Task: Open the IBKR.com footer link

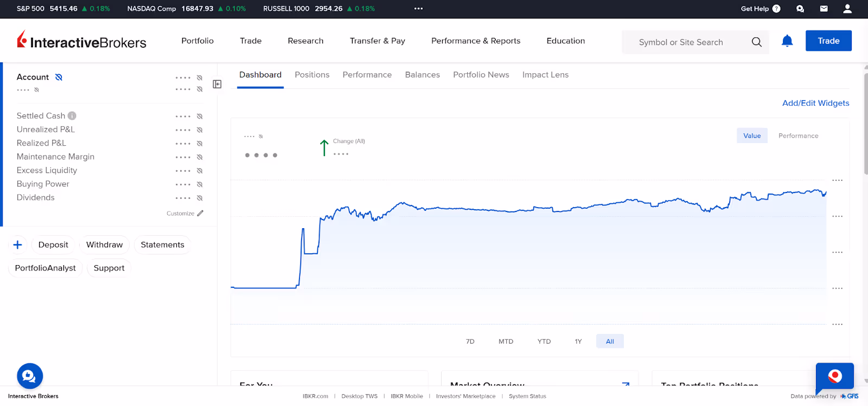Action: (x=316, y=396)
